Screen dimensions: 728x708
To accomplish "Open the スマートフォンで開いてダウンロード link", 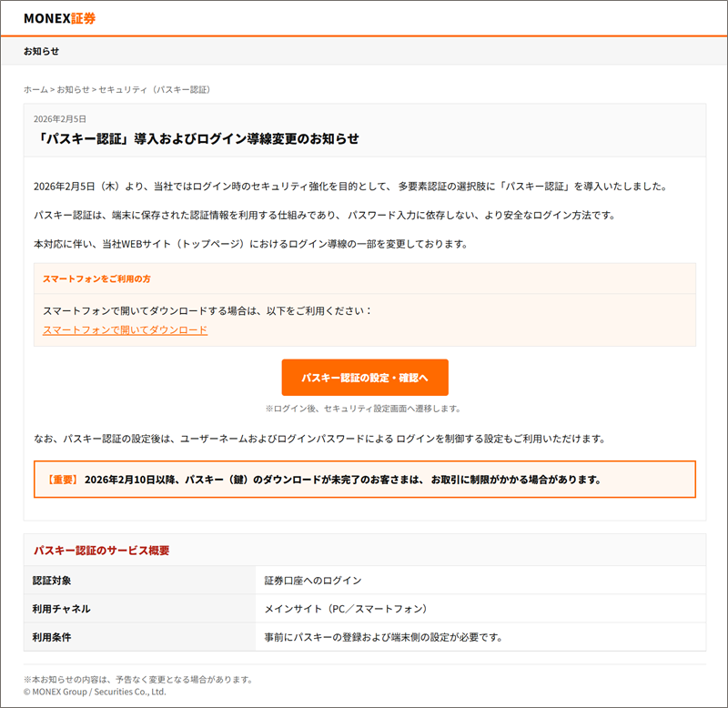I will [125, 329].
